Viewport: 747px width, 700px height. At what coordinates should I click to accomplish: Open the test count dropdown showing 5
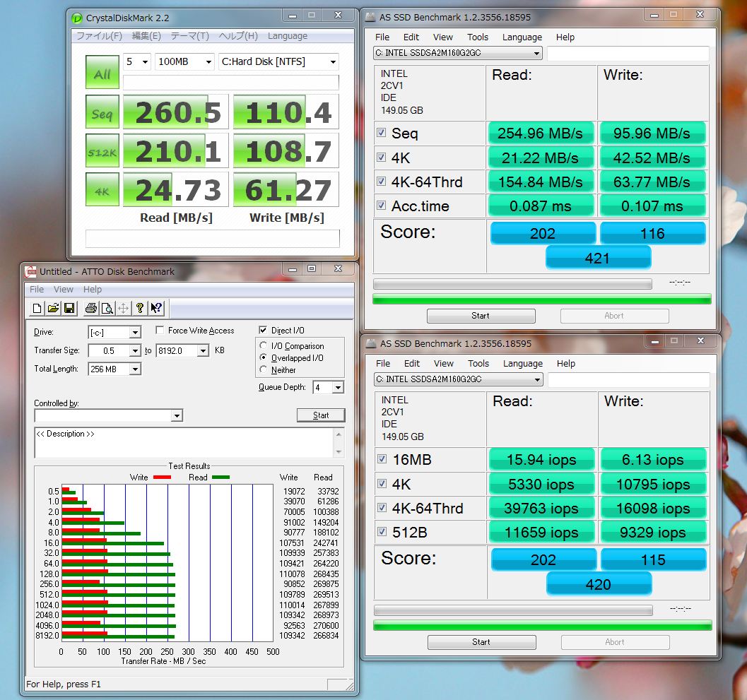point(137,62)
